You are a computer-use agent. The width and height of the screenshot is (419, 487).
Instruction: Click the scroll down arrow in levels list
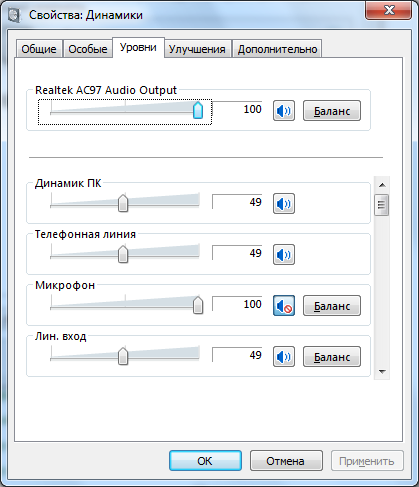pos(382,372)
